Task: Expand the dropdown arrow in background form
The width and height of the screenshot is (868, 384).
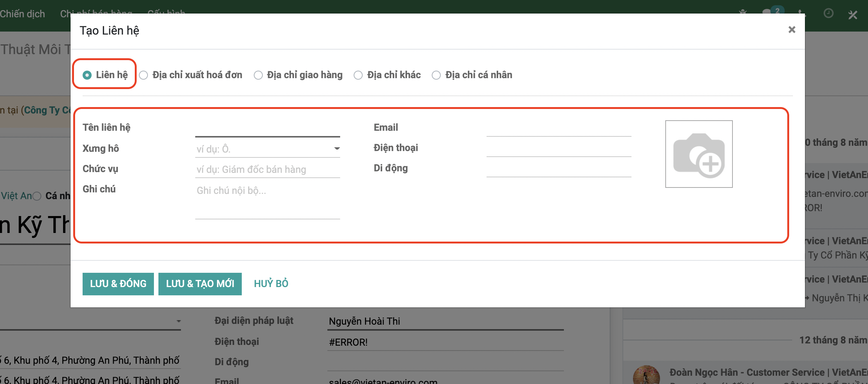Action: point(178,321)
